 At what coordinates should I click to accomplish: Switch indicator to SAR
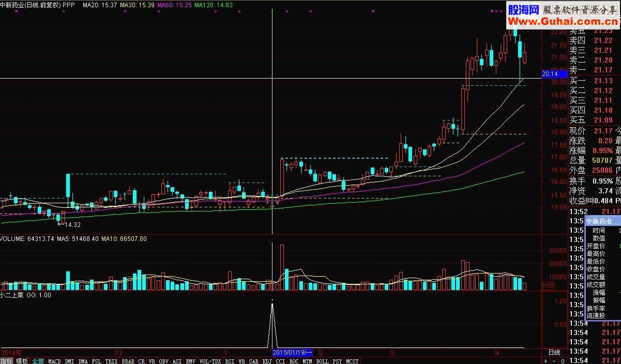254,361
